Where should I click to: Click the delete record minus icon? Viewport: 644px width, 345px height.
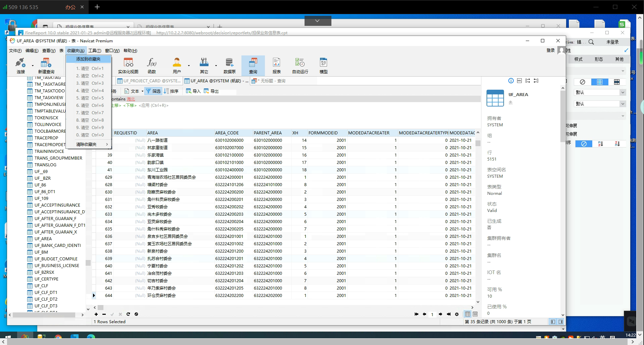(x=104, y=314)
